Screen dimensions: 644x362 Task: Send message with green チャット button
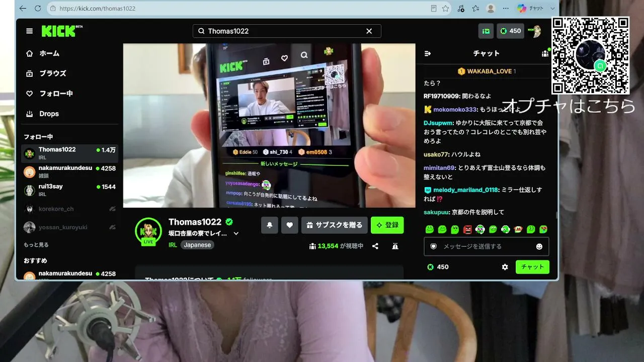[x=532, y=267]
